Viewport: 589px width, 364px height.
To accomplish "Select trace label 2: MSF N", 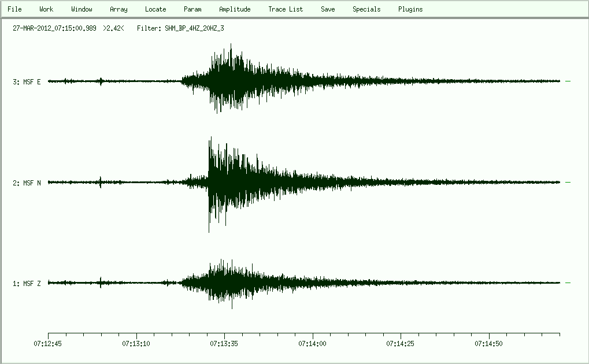I will pos(27,183).
